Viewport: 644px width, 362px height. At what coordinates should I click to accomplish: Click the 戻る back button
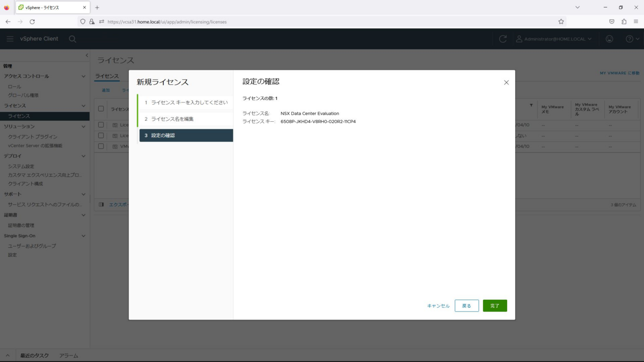tap(466, 306)
